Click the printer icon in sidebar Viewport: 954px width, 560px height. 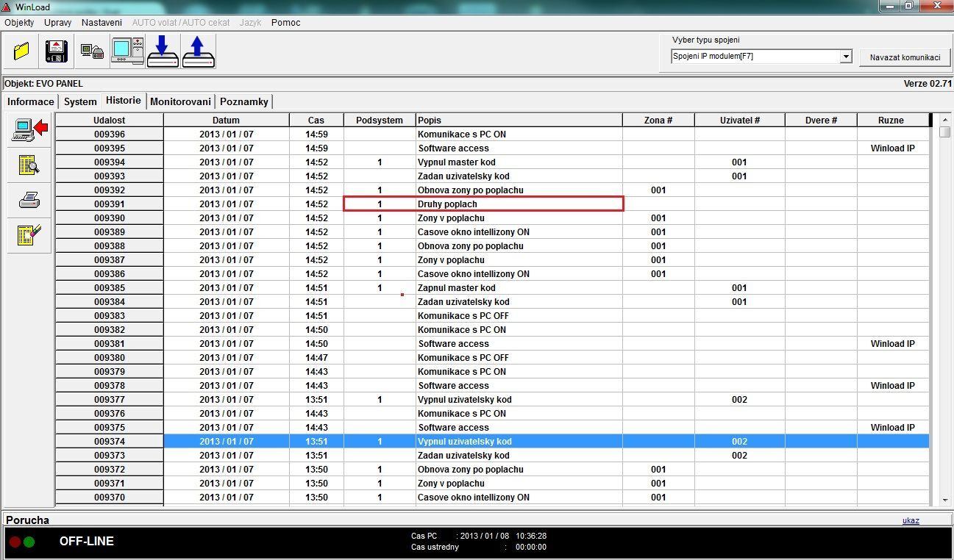29,200
